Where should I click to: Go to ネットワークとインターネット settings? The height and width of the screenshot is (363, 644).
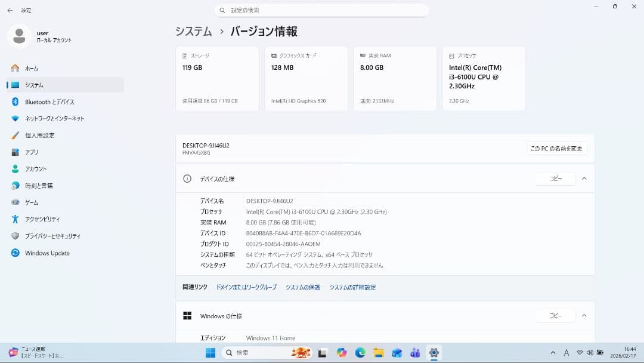[54, 119]
